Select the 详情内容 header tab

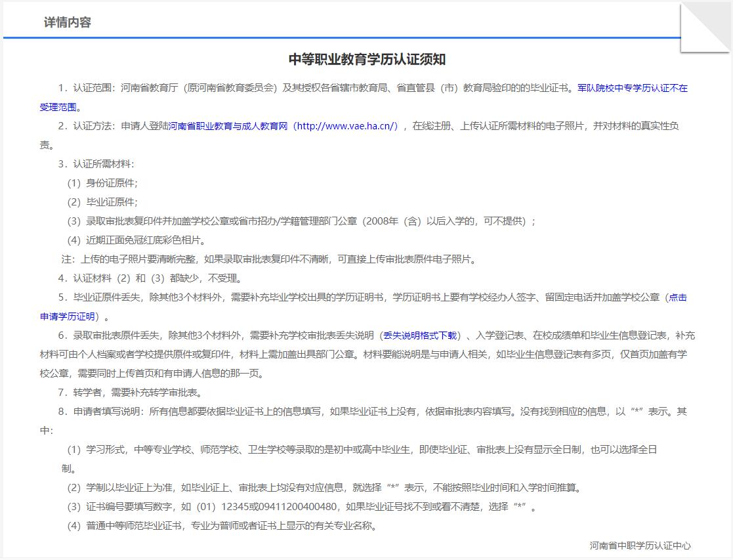[x=67, y=22]
